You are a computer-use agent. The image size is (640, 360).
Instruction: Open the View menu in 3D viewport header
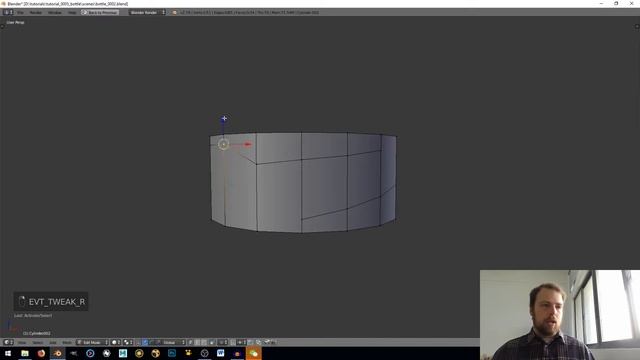click(22, 342)
